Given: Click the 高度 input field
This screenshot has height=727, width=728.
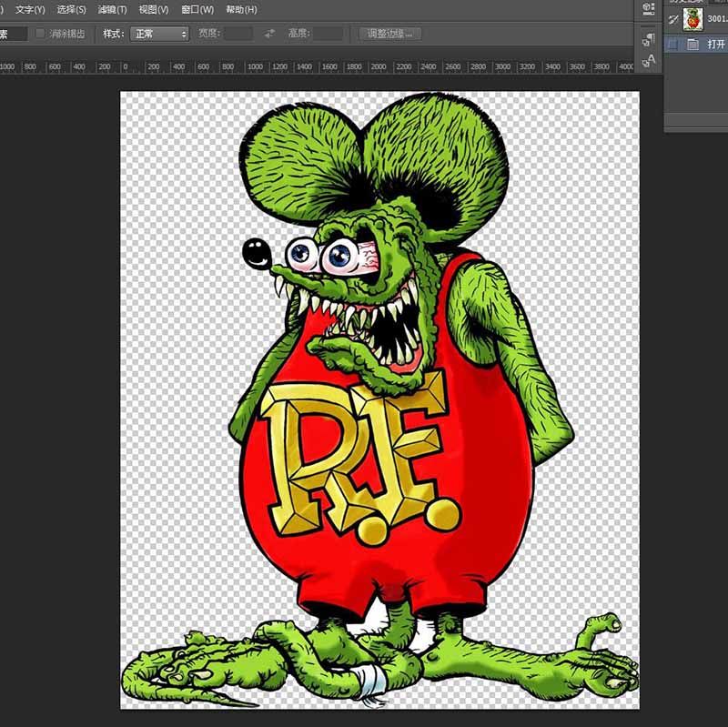Looking at the screenshot, I should pos(328,34).
